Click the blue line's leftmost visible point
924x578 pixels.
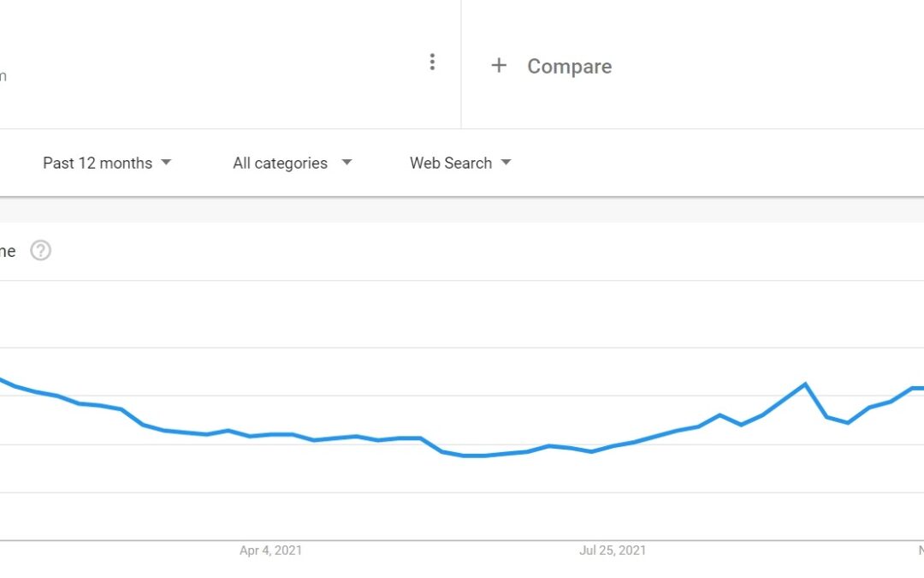(x=2, y=380)
